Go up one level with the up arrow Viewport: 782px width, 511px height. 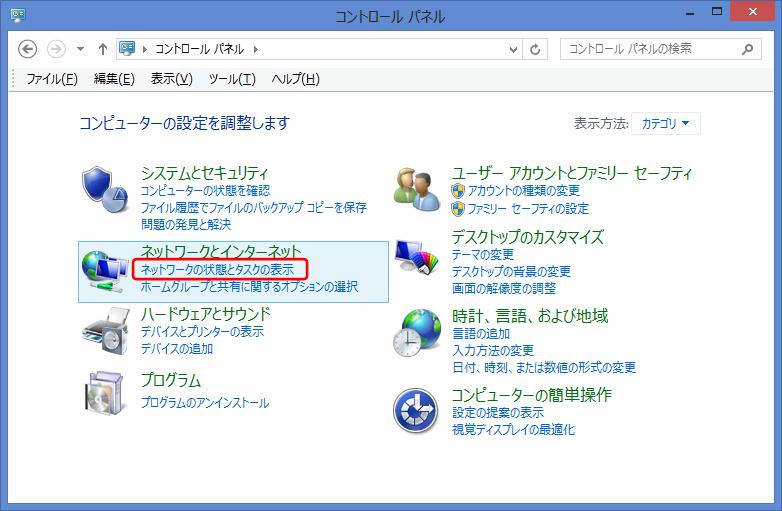(x=103, y=49)
